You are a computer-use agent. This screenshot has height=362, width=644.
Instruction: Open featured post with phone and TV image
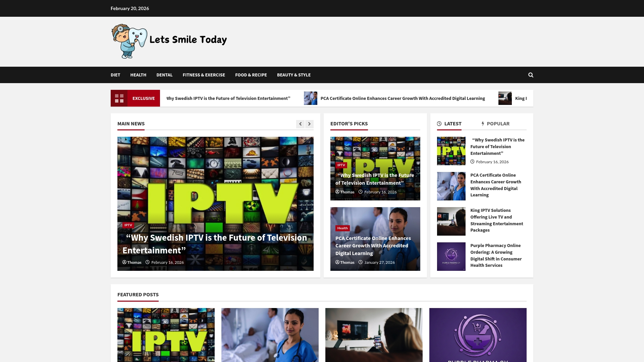click(374, 335)
